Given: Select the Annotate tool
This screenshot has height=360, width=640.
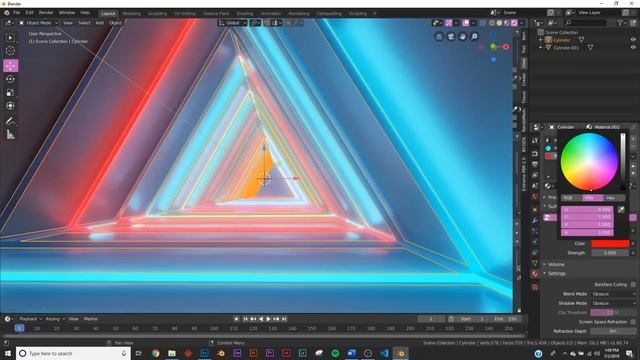Looking at the screenshot, I should (x=10, y=121).
